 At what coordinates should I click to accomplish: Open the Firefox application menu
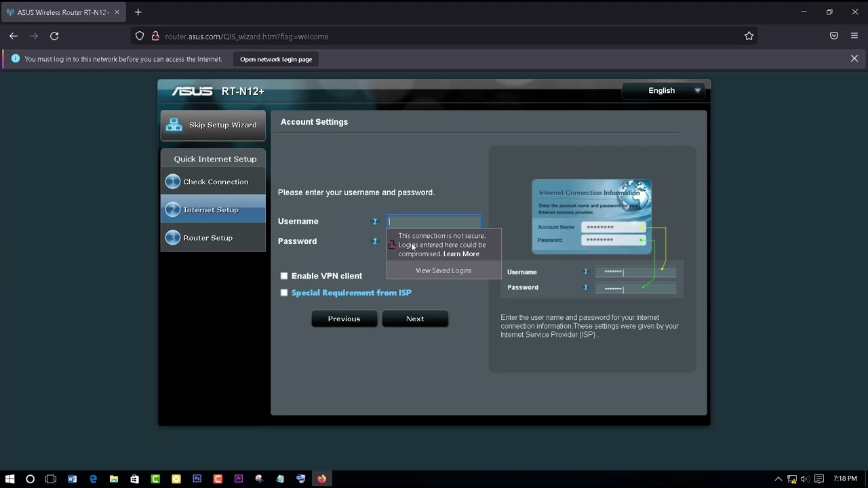click(854, 36)
